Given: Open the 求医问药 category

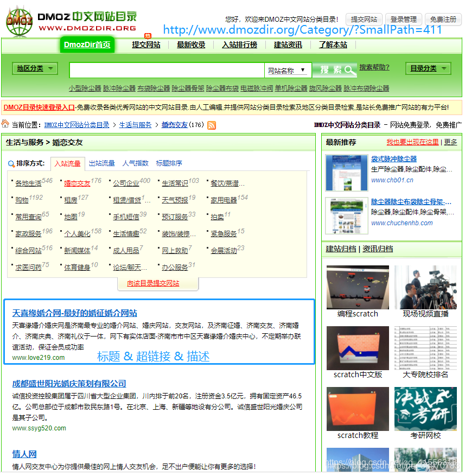Looking at the screenshot, I should [29, 268].
